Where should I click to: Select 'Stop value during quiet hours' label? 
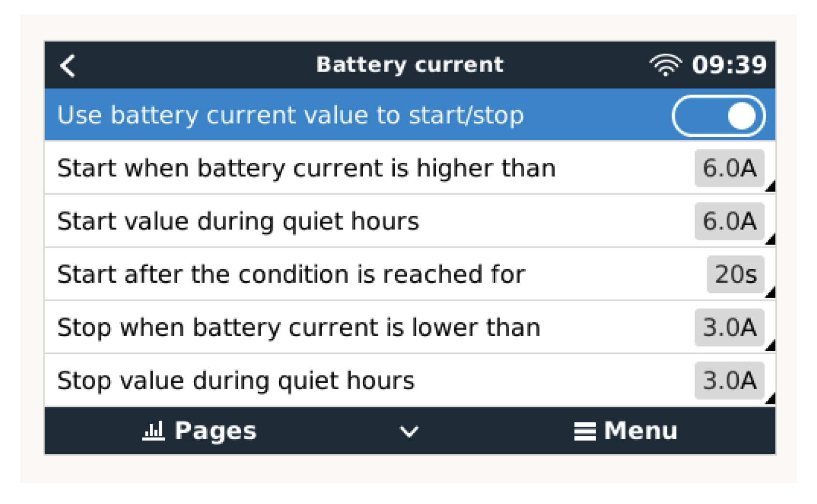236,381
